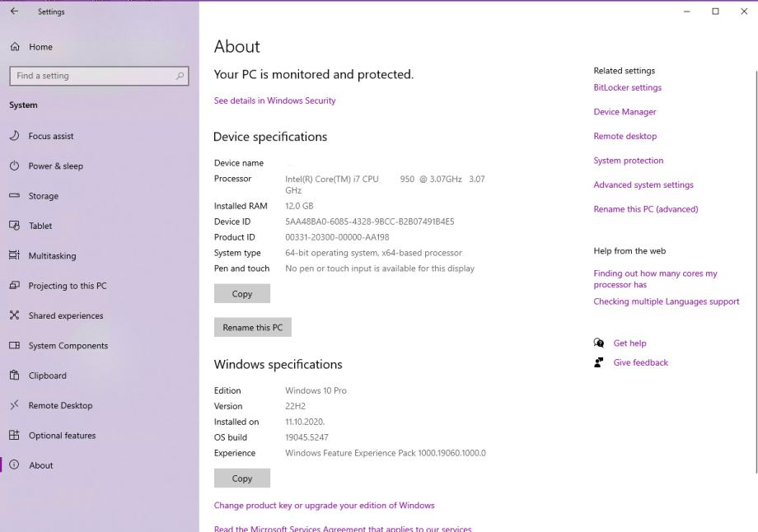The image size is (758, 532).
Task: Click the Device ID value 5AA48BA0-6085-4328
Action: point(370,222)
